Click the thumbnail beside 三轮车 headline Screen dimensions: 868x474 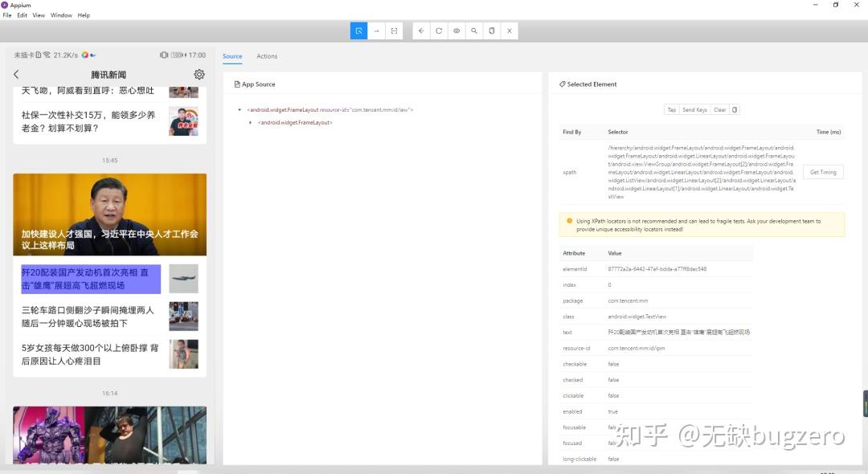pos(184,317)
